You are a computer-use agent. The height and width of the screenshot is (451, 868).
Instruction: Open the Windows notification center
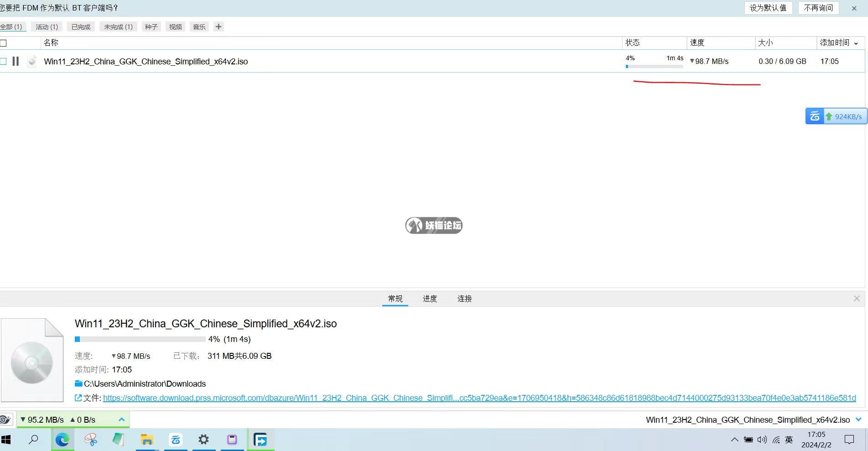click(x=849, y=440)
